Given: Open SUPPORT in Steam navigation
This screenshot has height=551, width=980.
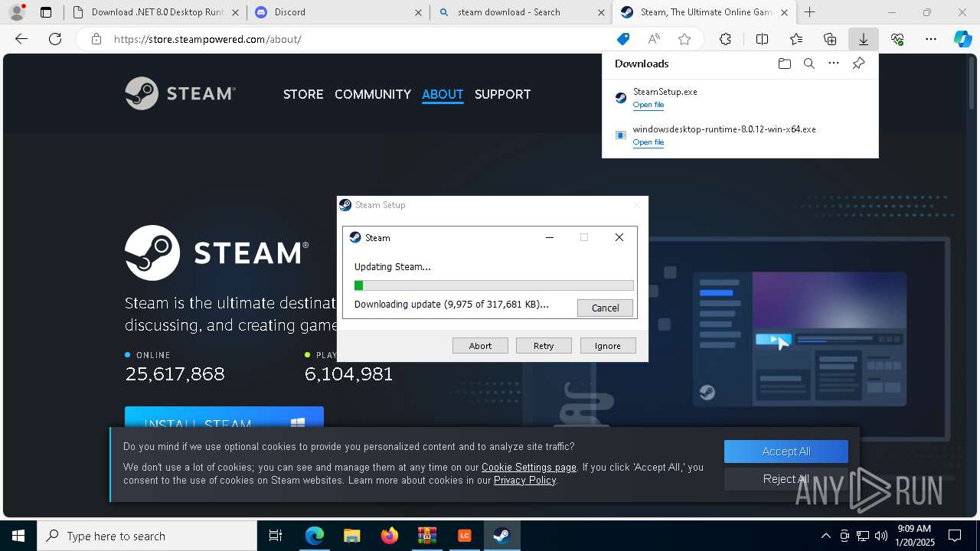Looking at the screenshot, I should (502, 94).
